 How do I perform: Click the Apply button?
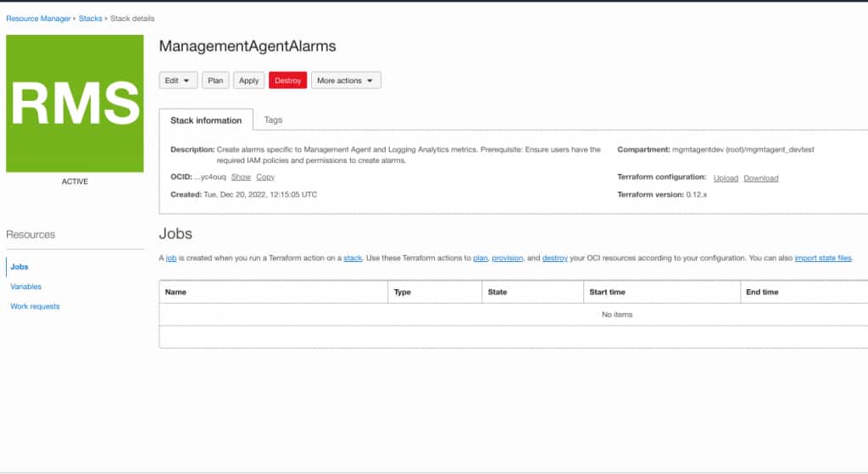[x=248, y=81]
